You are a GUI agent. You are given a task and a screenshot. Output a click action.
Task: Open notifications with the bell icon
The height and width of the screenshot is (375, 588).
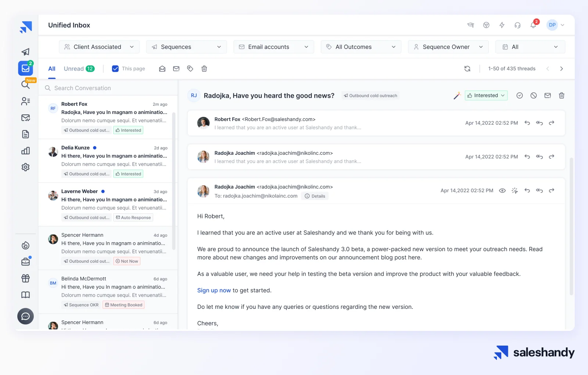(533, 25)
